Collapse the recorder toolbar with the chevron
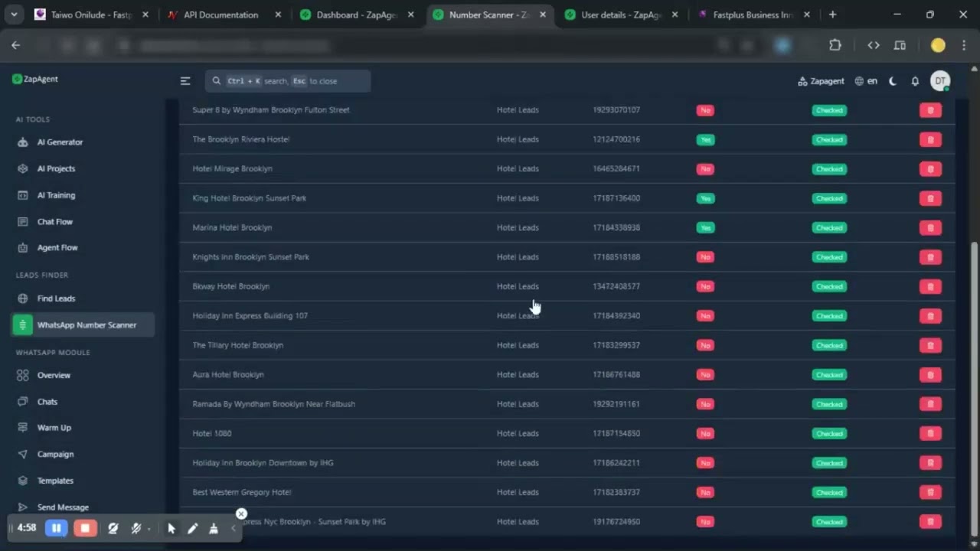 [x=234, y=528]
